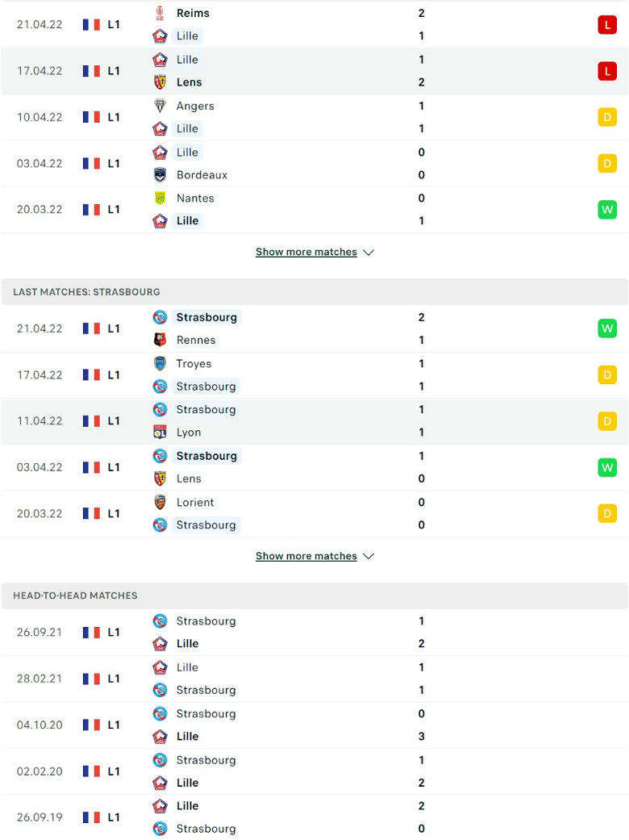
Task: Click the Reims club crest icon
Action: [x=160, y=13]
